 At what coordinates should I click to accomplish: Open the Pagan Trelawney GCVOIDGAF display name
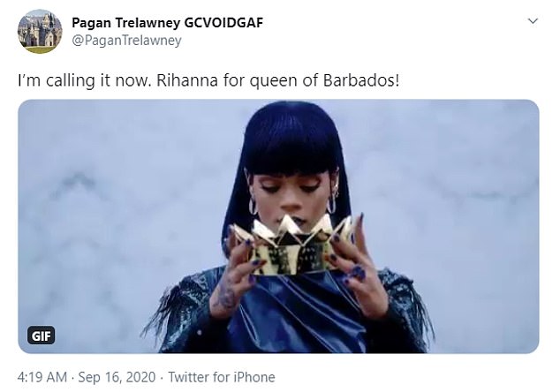tap(167, 22)
